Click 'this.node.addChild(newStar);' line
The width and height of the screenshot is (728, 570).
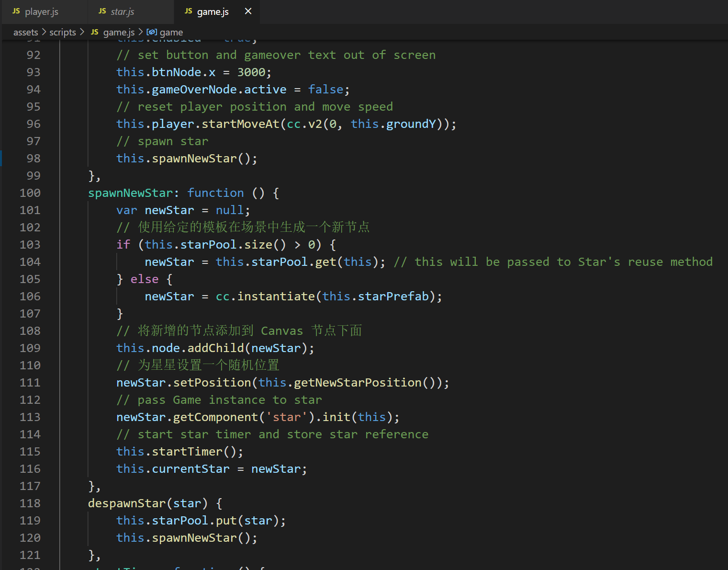click(215, 348)
